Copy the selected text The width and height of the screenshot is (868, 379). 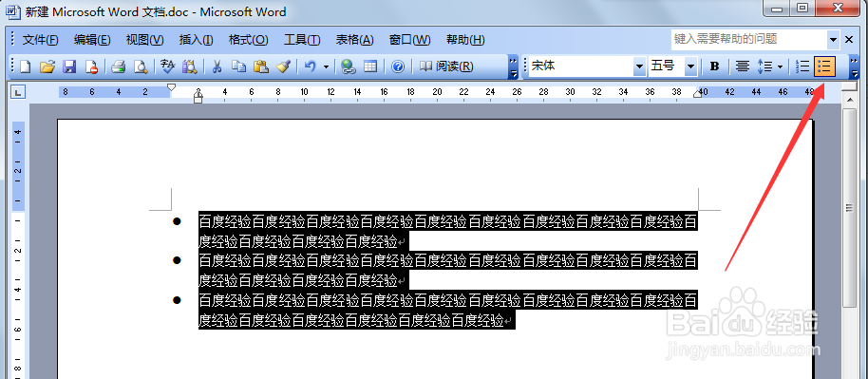point(238,67)
